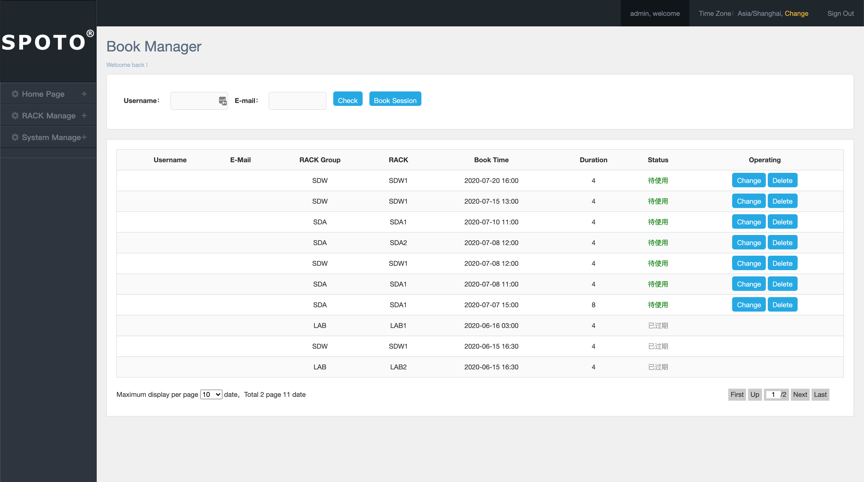This screenshot has height=482, width=864.
Task: Delete the 2020-07-15 13:00 booking
Action: [782, 201]
